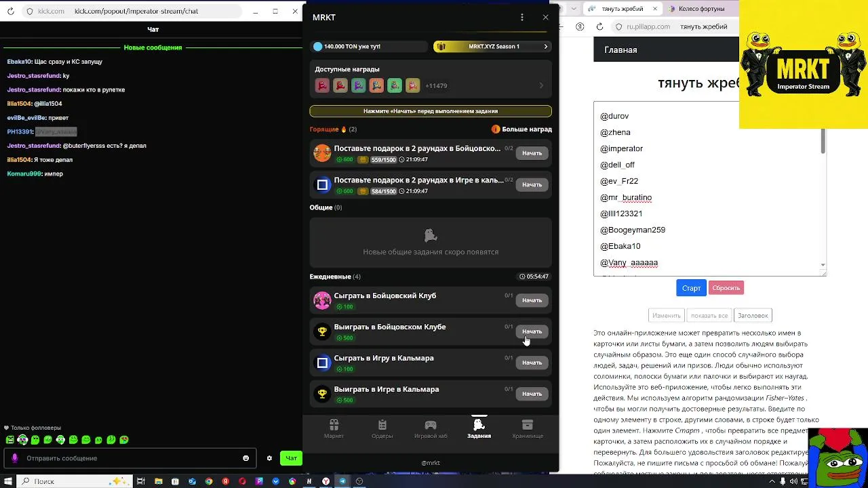Viewport: 868px width, 488px height.
Task: Click kick.com site info icon in address bar
Action: pyautogui.click(x=29, y=12)
